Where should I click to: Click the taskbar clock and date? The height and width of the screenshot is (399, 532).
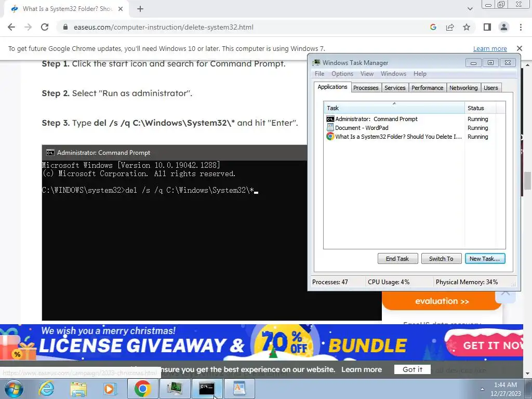506,389
